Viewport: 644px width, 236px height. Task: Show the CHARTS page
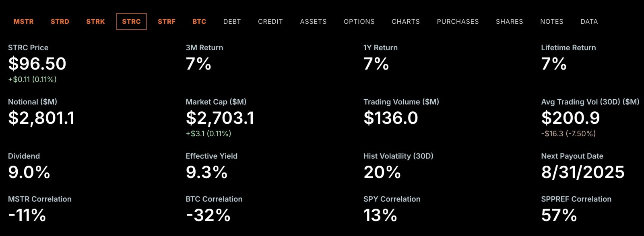pyautogui.click(x=406, y=22)
